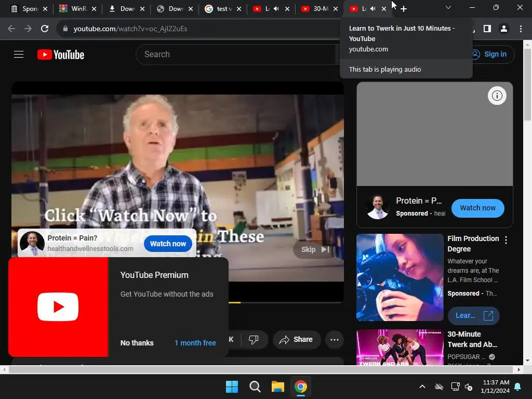532x399 pixels.
Task: Open 30-Minute Twerk and Abs thumbnail
Action: click(x=400, y=348)
